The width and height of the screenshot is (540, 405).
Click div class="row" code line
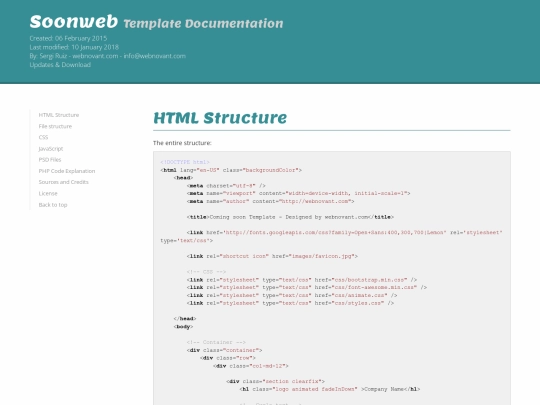(228, 358)
